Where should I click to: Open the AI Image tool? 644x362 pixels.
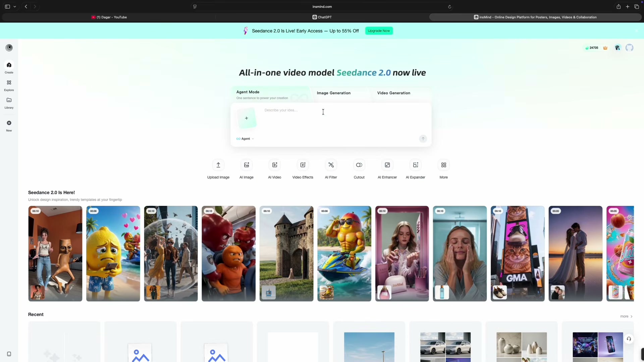[x=247, y=169]
